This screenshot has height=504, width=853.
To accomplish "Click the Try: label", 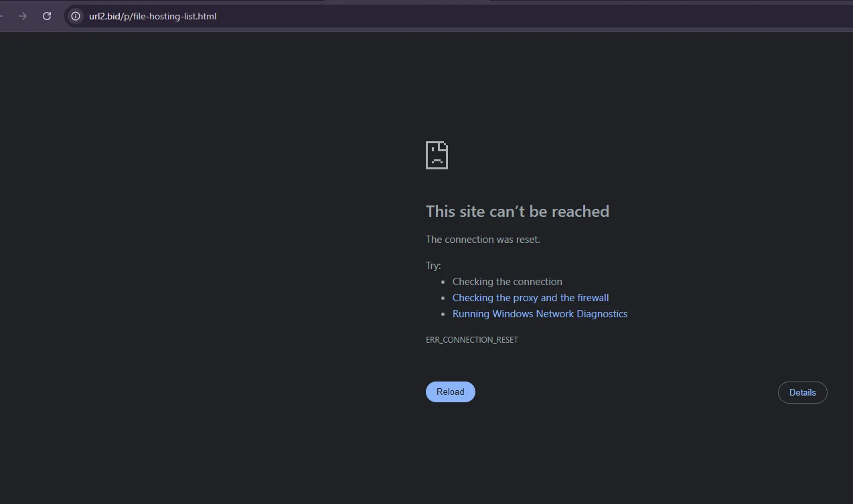I will tap(433, 266).
